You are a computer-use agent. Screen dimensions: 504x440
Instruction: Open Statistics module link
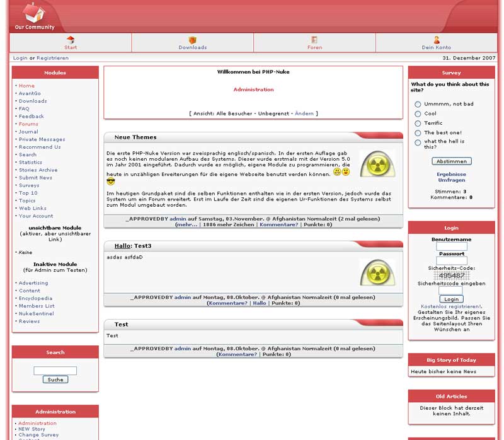pyautogui.click(x=30, y=163)
